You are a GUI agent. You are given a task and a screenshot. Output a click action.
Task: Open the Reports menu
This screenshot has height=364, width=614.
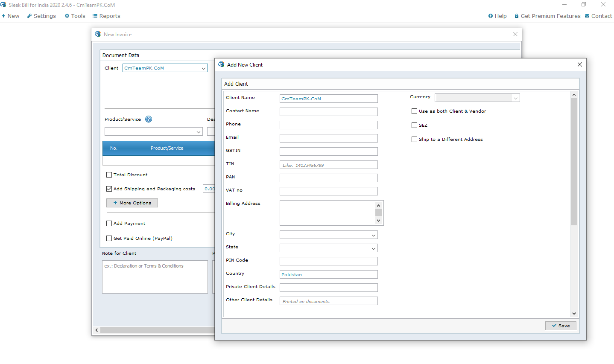coord(106,16)
